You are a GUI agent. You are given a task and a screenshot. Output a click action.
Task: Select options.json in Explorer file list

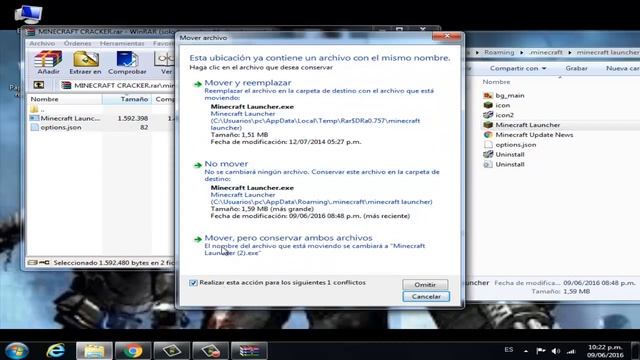(510, 144)
